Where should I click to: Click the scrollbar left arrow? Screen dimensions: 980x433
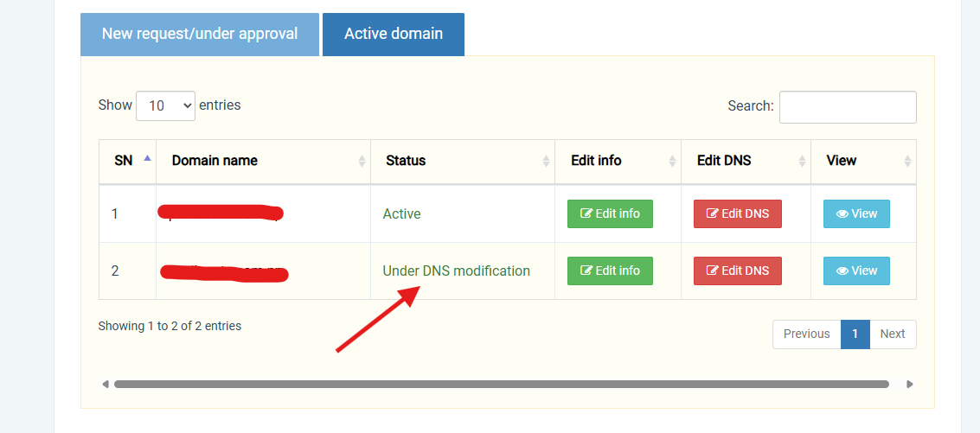tap(105, 385)
